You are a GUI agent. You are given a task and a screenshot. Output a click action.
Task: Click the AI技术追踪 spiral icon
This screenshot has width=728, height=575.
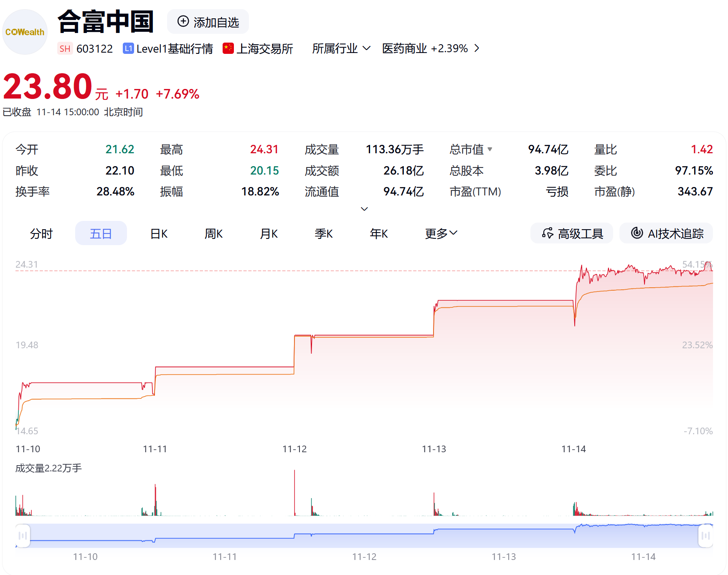pyautogui.click(x=637, y=233)
